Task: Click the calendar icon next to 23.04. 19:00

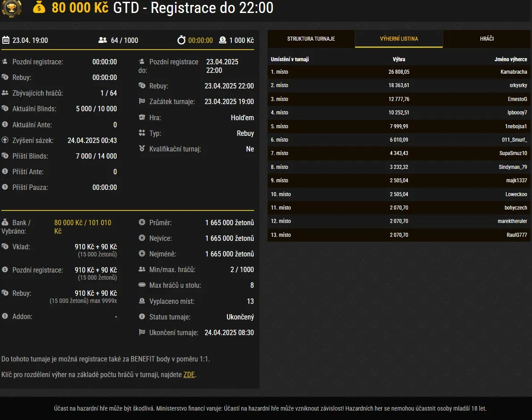Action: point(7,40)
